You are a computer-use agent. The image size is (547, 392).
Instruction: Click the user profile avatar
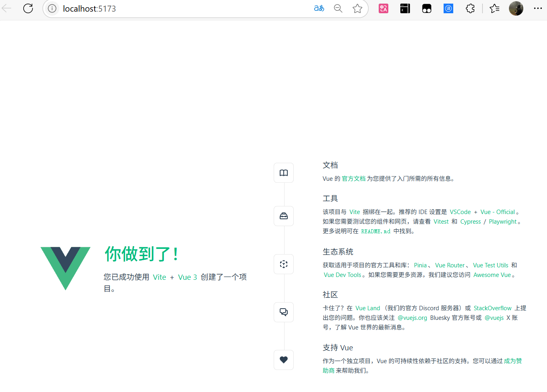point(516,8)
